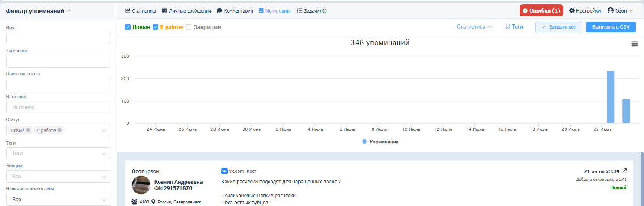Click into the Заголовок input field
The image size is (644, 206).
click(x=59, y=61)
